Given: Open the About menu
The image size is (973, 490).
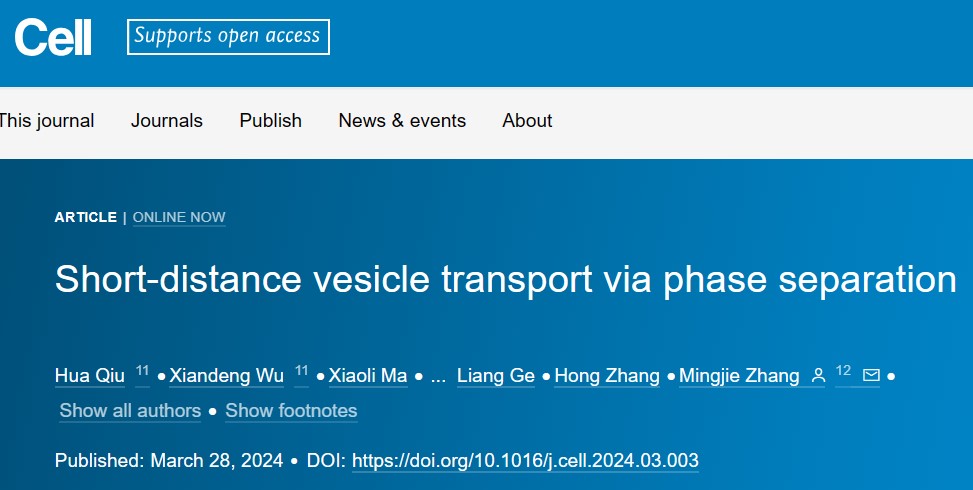Looking at the screenshot, I should (x=527, y=120).
